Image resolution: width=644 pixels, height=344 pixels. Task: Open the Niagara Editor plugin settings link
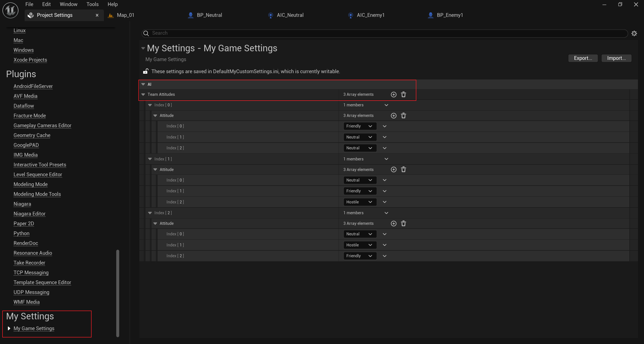[29, 214]
